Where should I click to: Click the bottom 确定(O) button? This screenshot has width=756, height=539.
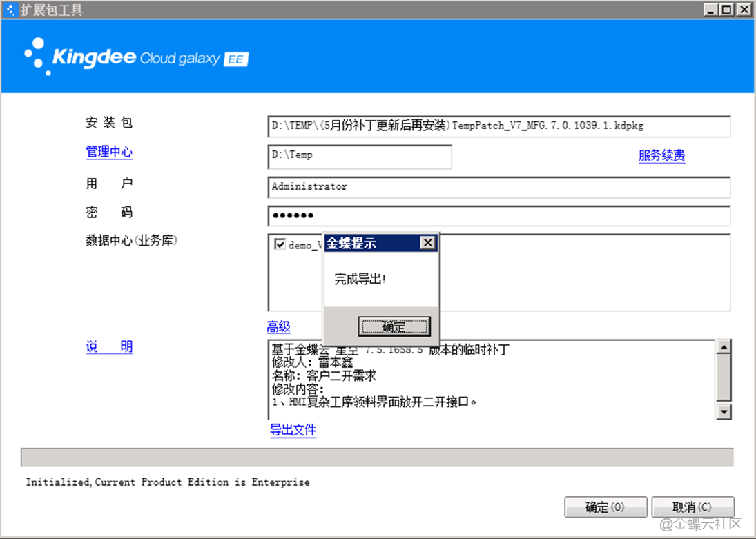click(x=605, y=507)
